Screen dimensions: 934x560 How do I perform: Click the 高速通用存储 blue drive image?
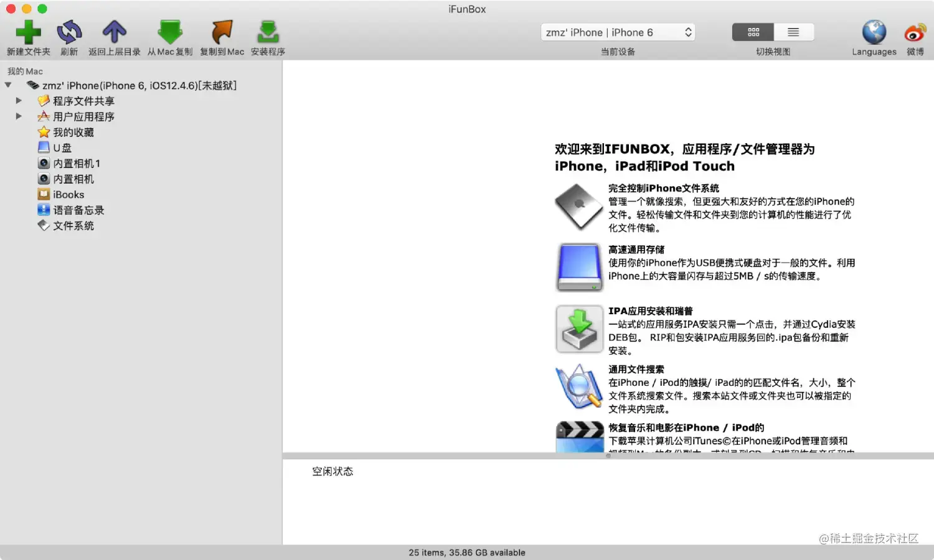point(579,268)
